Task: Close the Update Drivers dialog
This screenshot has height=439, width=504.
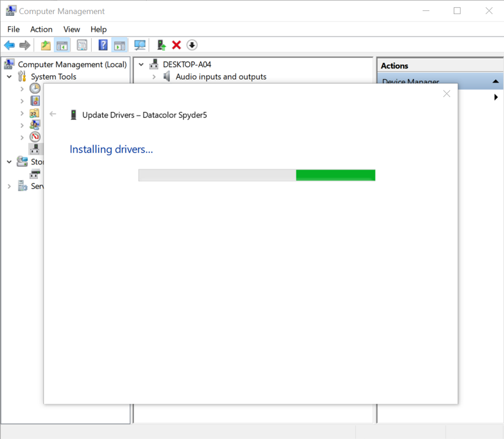Action: (447, 94)
